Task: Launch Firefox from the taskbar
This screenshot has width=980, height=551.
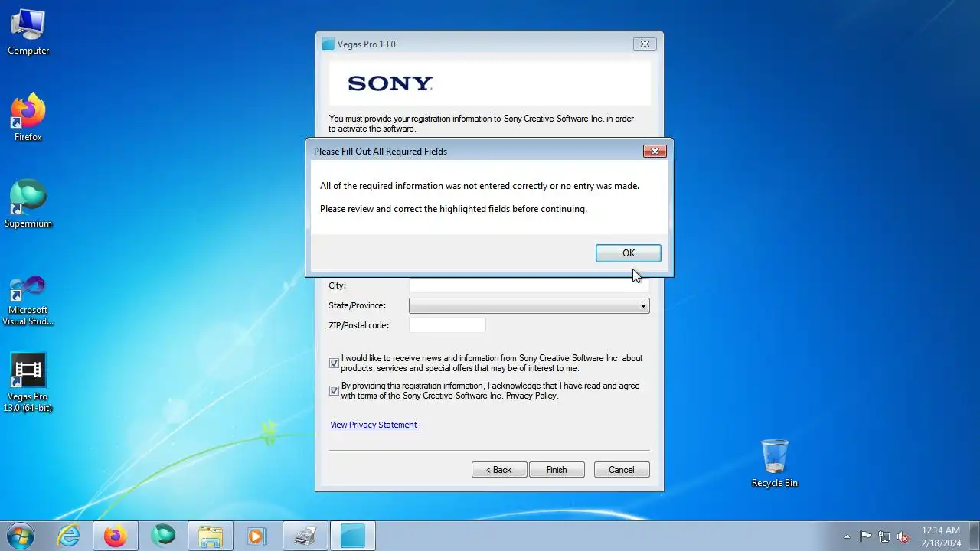Action: 116,536
